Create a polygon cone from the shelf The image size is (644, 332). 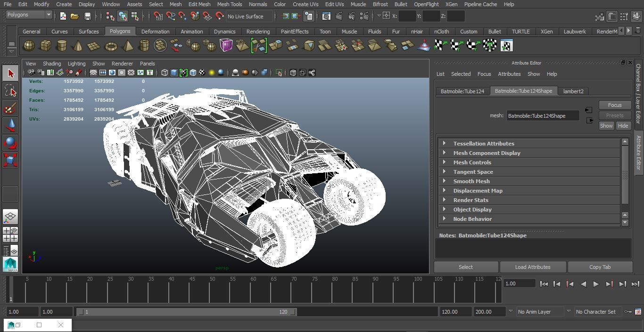(x=78, y=46)
